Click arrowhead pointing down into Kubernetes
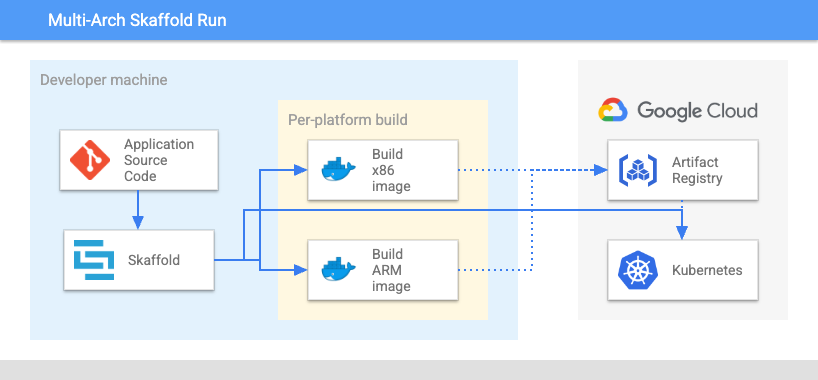Image resolution: width=818 pixels, height=380 pixels. click(682, 233)
